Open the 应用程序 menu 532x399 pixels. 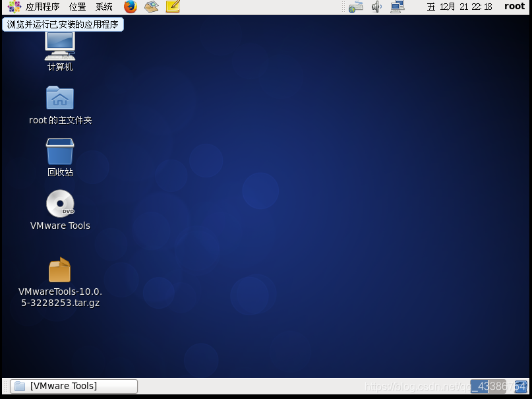click(42, 7)
